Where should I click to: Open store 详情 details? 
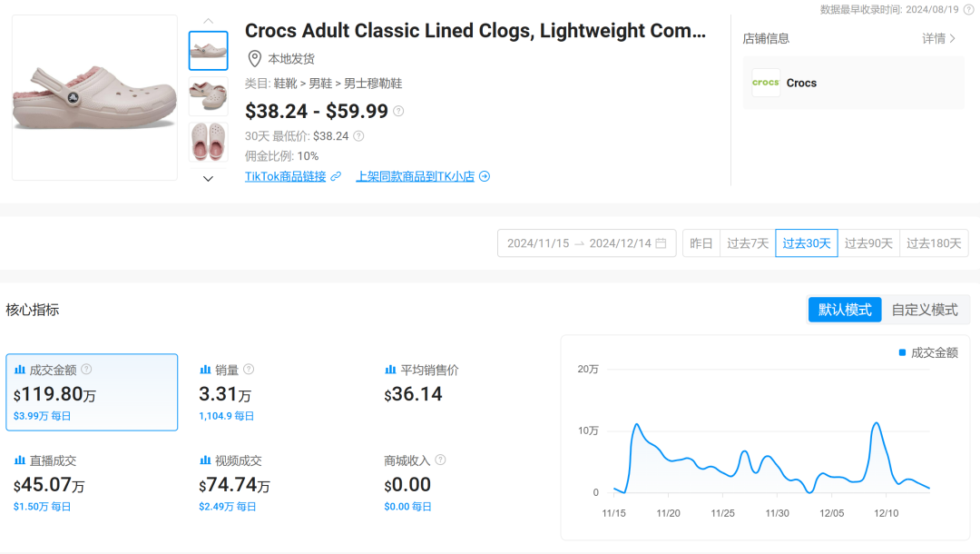pos(938,38)
